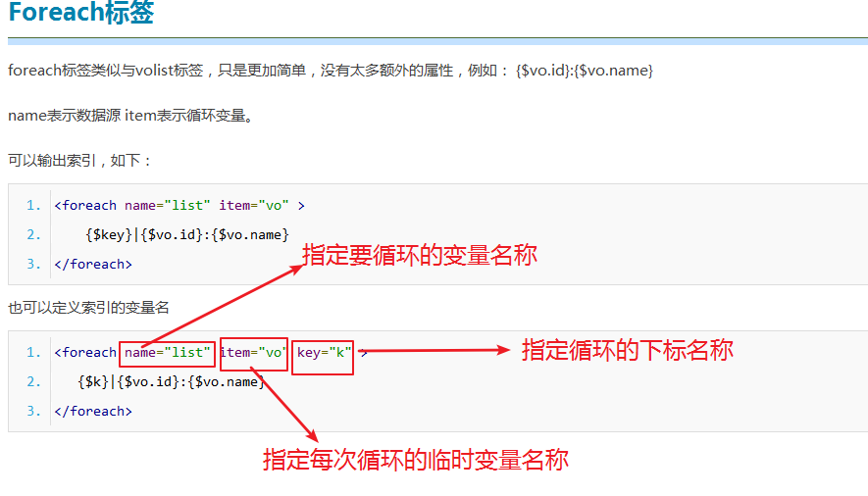Click line number 1 in the first code block

coord(33,205)
